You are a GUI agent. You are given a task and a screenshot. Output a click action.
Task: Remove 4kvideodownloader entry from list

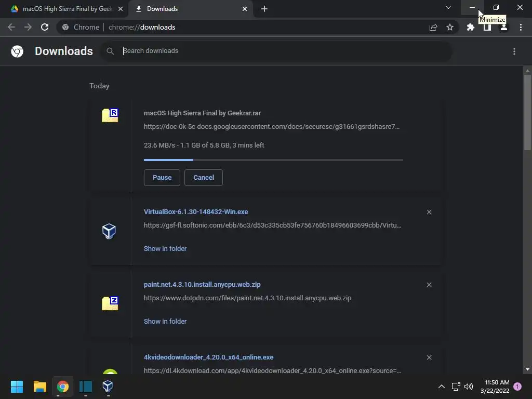429,357
